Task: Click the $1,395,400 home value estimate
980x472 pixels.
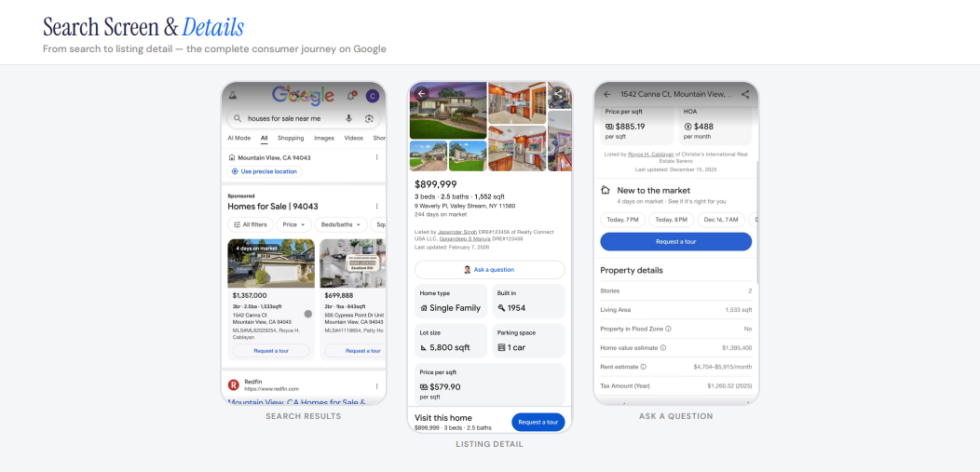Action: [737, 348]
